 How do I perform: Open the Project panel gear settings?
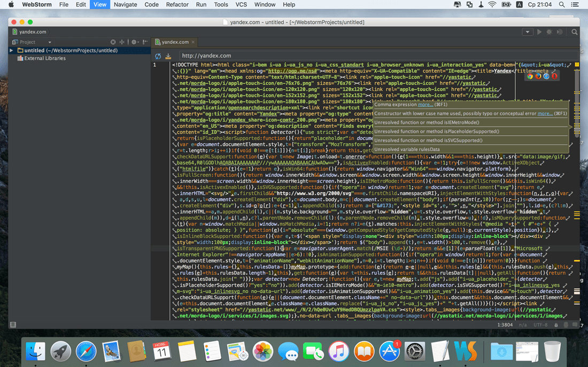pos(134,42)
